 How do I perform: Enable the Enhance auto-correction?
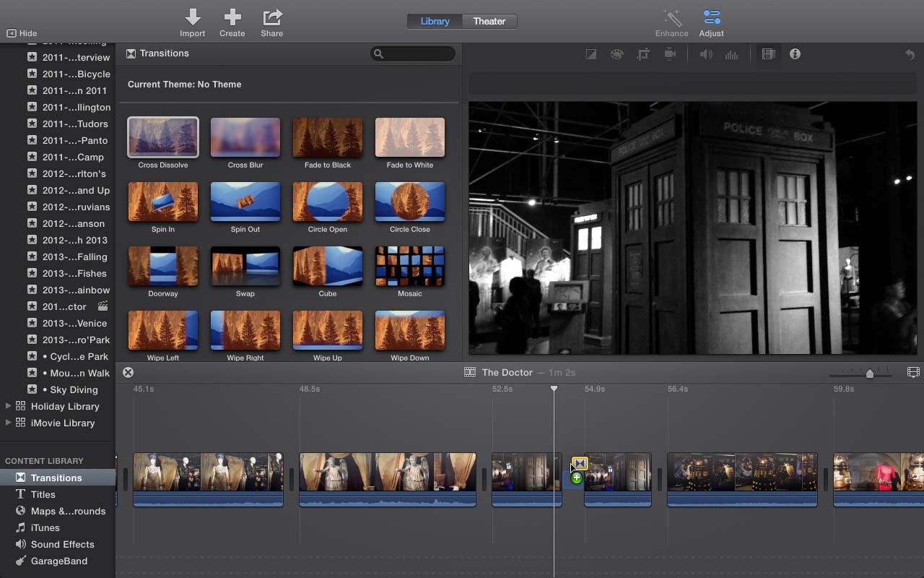[x=671, y=22]
